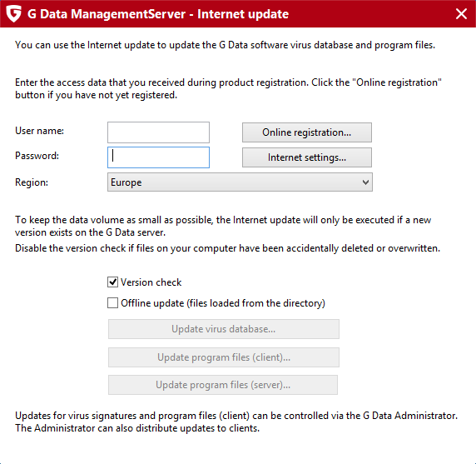Open the Region combo box showing Europe
This screenshot has height=464, width=476.
pos(240,182)
